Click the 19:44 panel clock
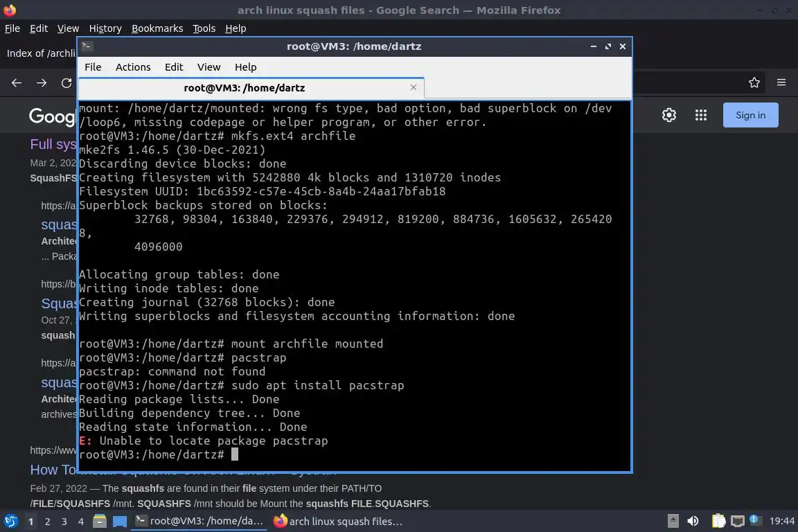 (781, 522)
